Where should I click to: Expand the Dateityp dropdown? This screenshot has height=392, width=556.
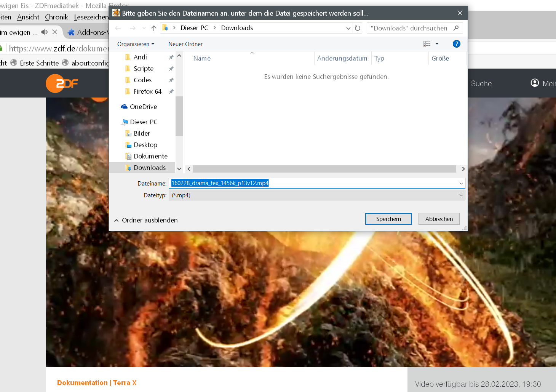tap(461, 195)
